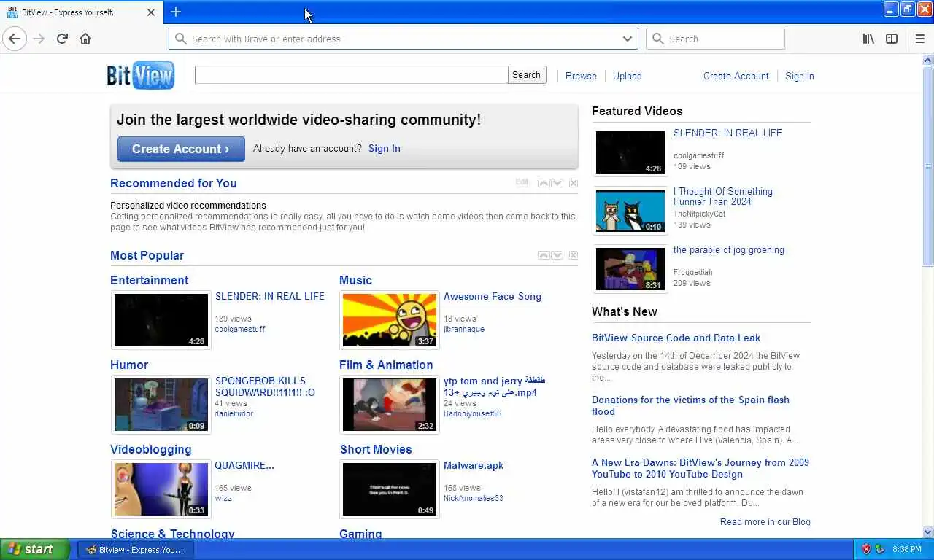Reload the page with refresh icon
The height and width of the screenshot is (560, 934).
(x=62, y=39)
